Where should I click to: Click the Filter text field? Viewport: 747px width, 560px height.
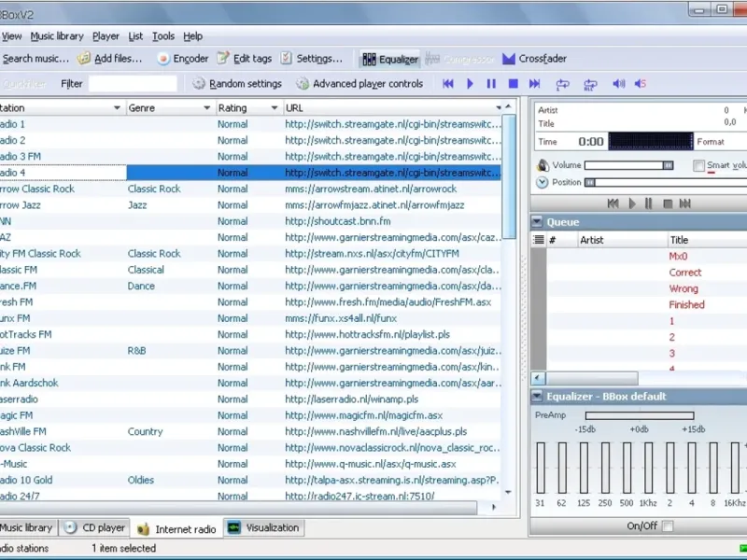pyautogui.click(x=133, y=84)
